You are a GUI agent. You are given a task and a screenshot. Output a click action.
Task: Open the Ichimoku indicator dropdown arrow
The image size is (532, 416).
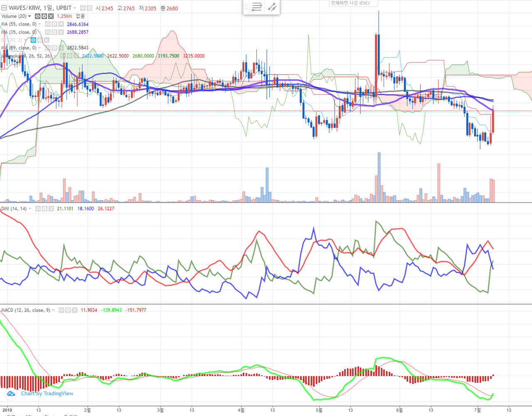[54, 56]
